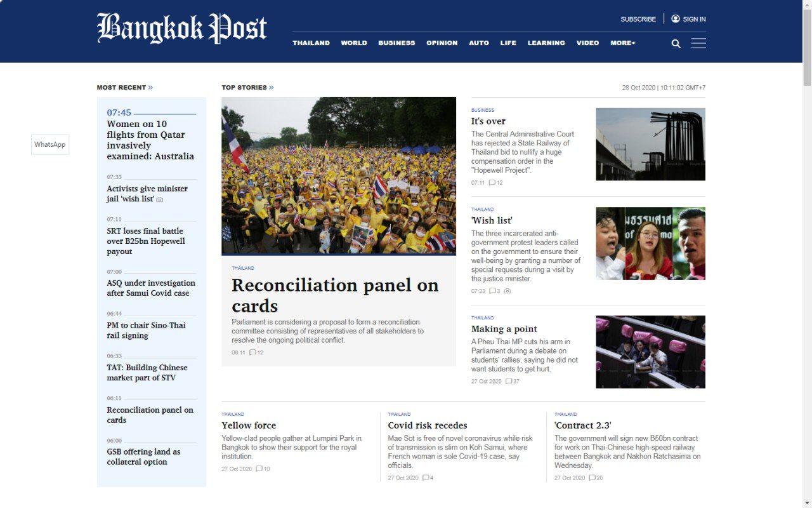Click the search magnifier icon

[x=676, y=44]
